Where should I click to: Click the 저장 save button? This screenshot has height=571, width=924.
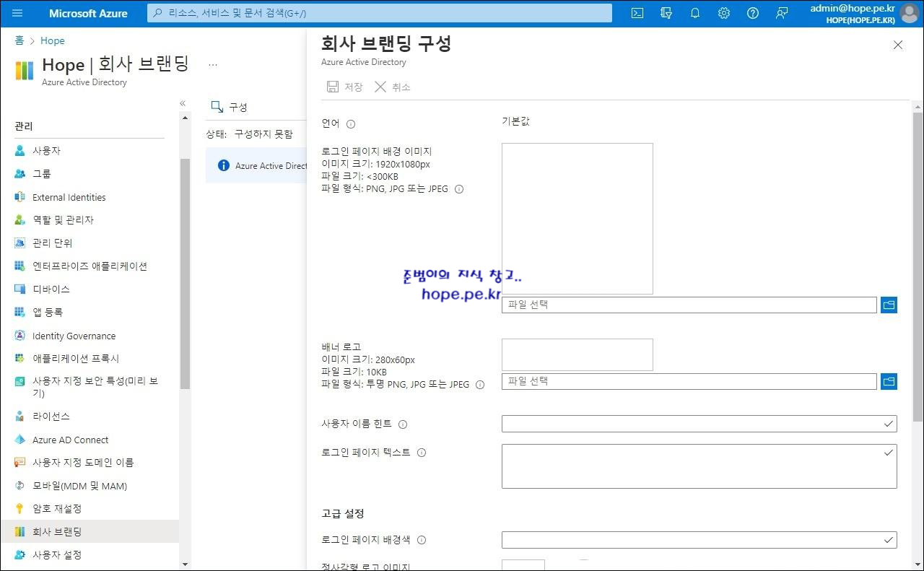[344, 87]
